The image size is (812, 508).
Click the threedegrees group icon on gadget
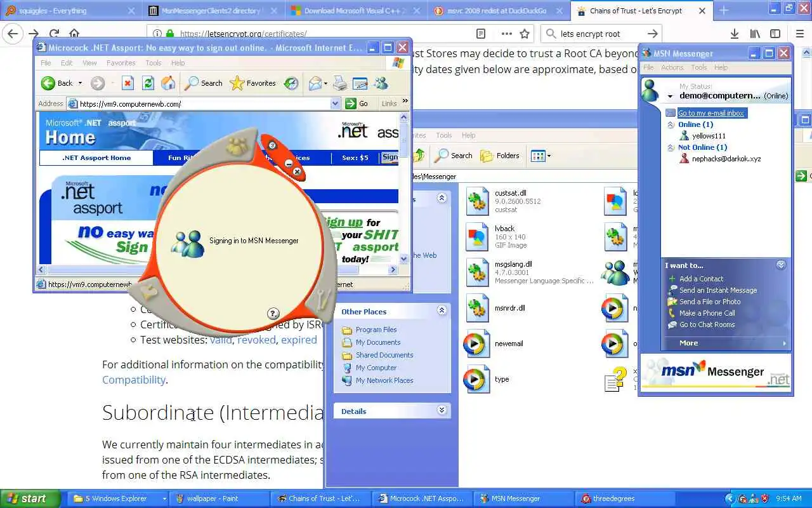click(238, 147)
